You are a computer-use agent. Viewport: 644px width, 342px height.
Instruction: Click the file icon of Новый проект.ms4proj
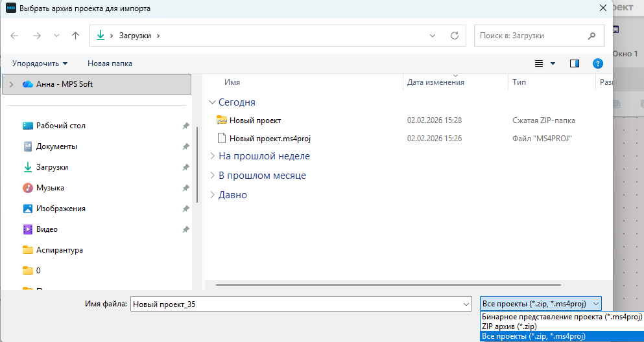click(x=221, y=138)
